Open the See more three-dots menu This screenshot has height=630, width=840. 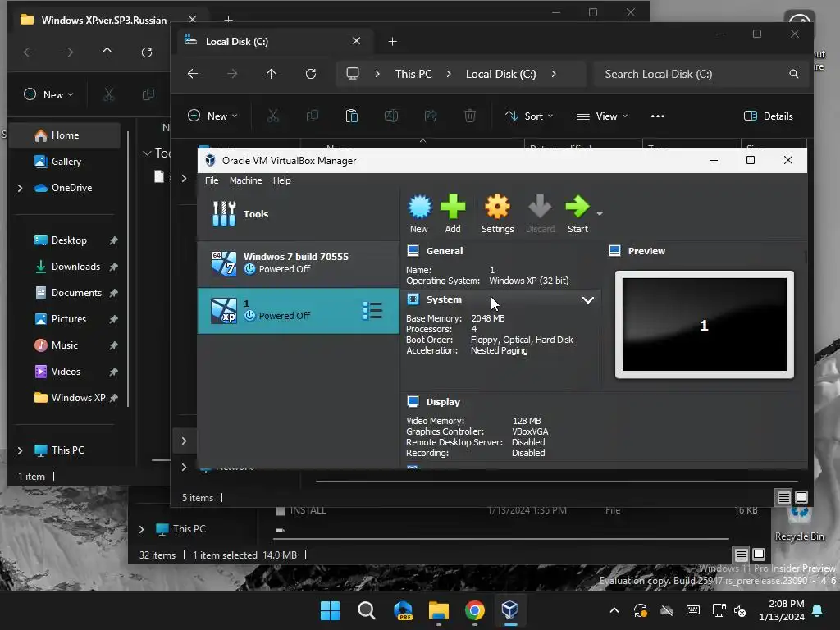[x=658, y=116]
